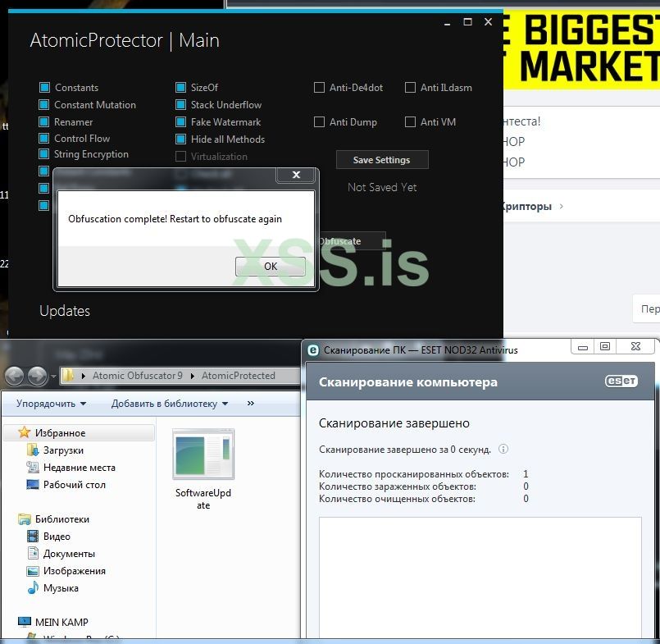Select the SoftwareUpdate file thumbnail
Image resolution: width=660 pixels, height=644 pixels.
click(203, 454)
